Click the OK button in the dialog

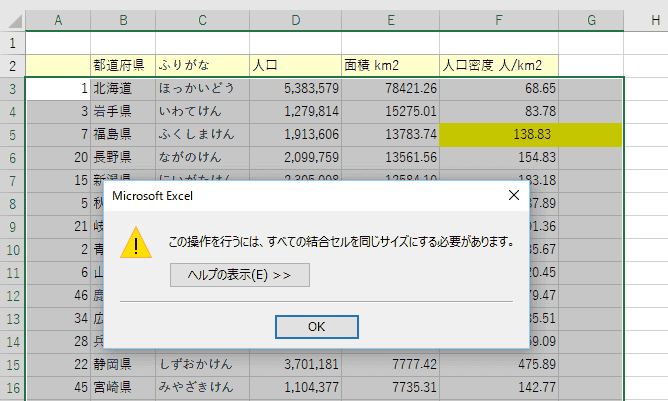317,327
